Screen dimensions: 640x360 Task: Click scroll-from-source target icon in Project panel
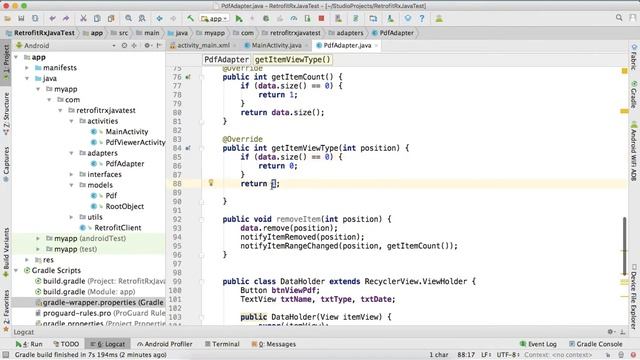[124, 45]
